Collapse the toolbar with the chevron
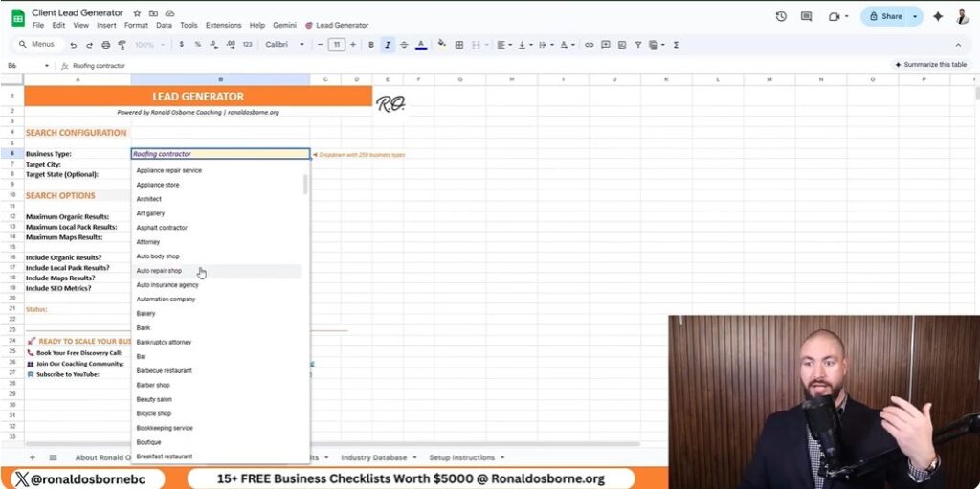Viewport: 980px width, 489px height. click(958, 45)
